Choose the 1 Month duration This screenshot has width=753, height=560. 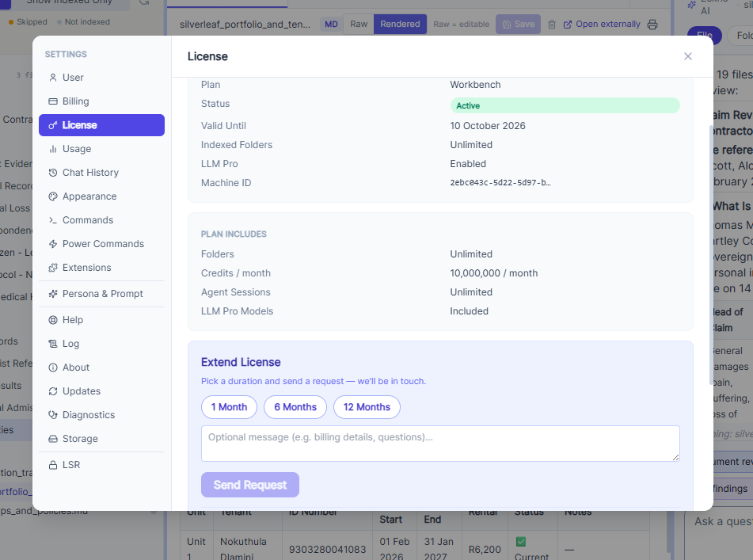[x=229, y=407]
